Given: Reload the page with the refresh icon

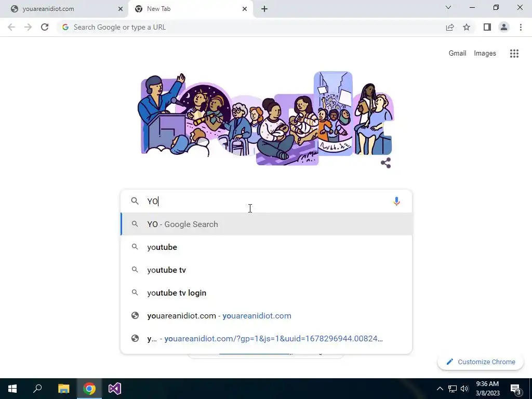Looking at the screenshot, I should 45,27.
